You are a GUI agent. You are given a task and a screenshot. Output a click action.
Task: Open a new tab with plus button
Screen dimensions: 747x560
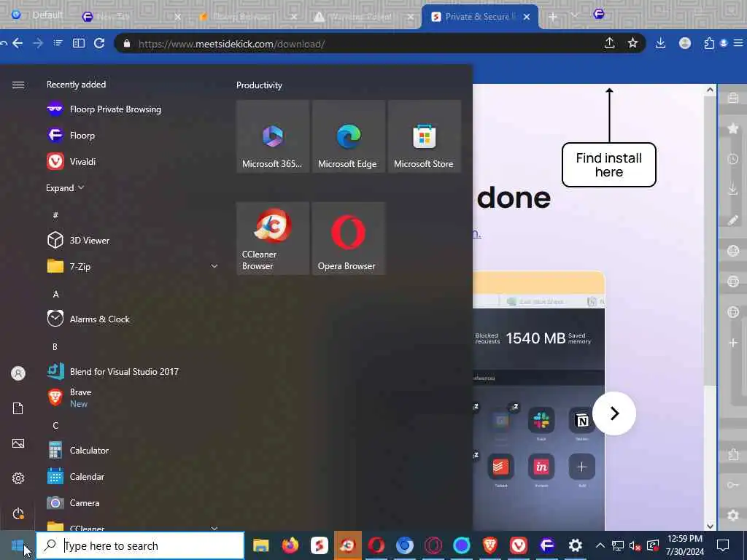pyautogui.click(x=553, y=17)
